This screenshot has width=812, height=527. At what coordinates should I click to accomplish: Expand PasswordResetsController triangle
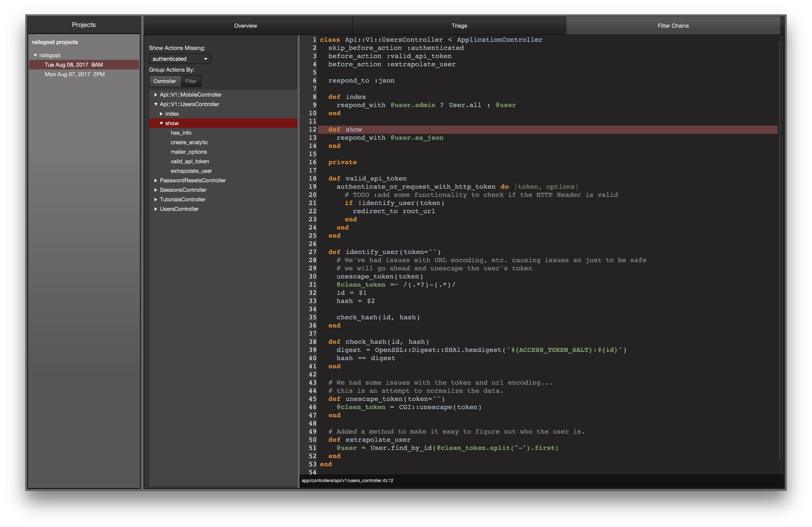(x=156, y=180)
